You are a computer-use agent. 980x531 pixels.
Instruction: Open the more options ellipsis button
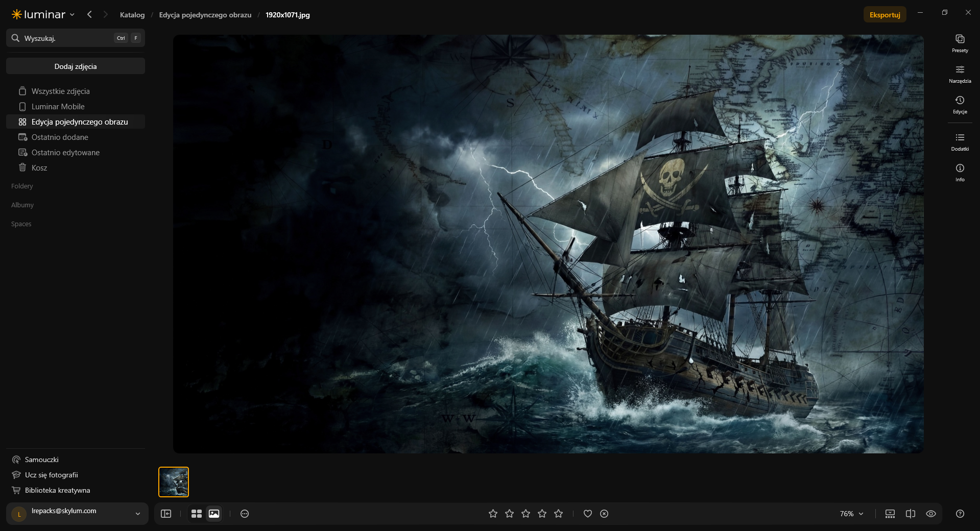click(x=245, y=514)
